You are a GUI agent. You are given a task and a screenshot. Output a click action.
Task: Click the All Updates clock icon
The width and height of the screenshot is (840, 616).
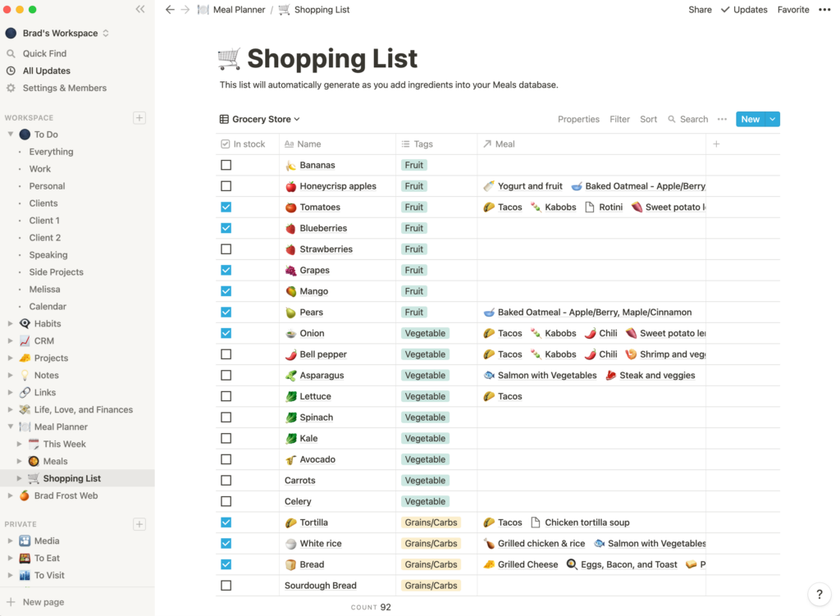tap(11, 71)
